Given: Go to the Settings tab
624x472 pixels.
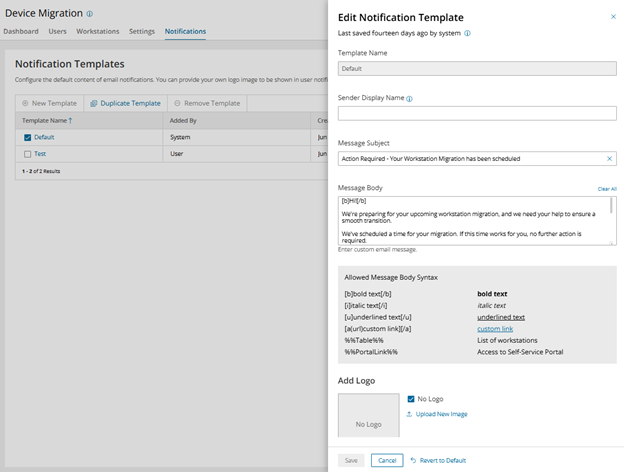Looking at the screenshot, I should click(142, 32).
